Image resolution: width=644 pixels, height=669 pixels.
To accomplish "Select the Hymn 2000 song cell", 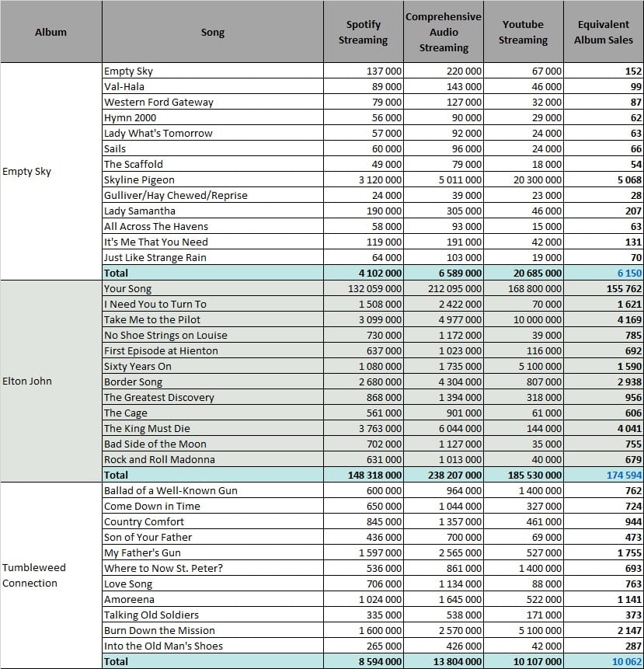I will tap(212, 118).
